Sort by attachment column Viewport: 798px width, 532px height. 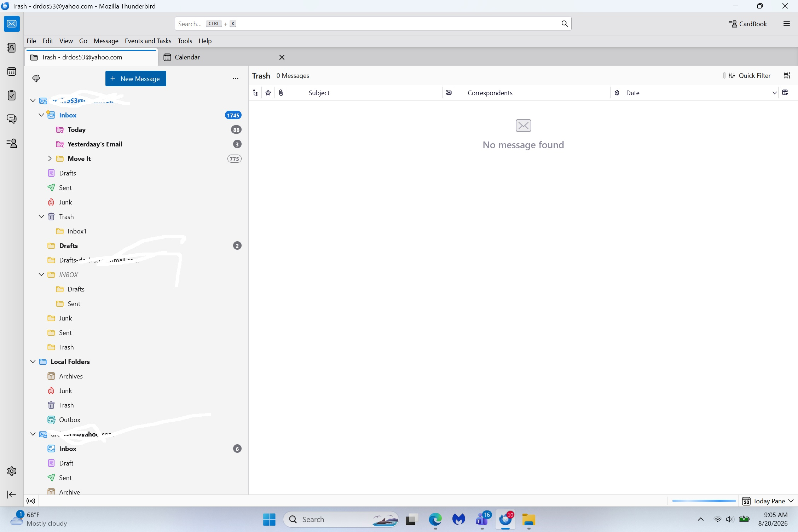click(x=281, y=93)
